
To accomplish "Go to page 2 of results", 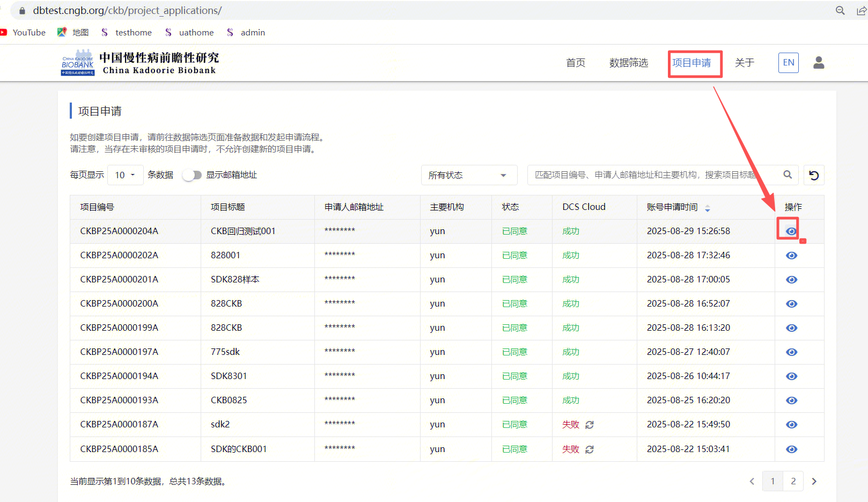I will [x=793, y=481].
